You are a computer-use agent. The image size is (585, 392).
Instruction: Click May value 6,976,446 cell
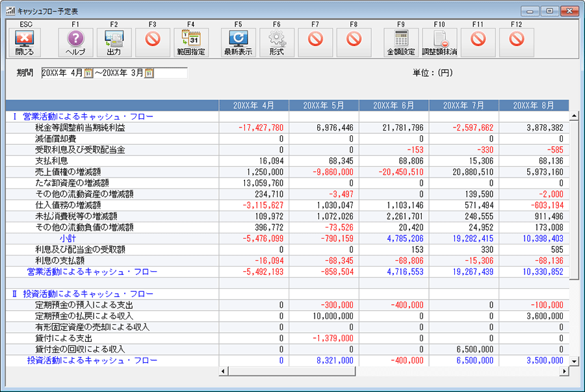324,128
